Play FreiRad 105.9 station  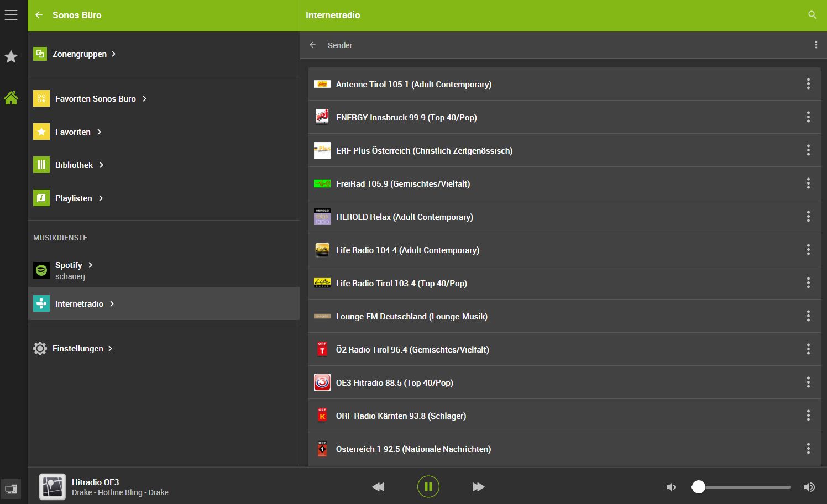pyautogui.click(x=564, y=183)
